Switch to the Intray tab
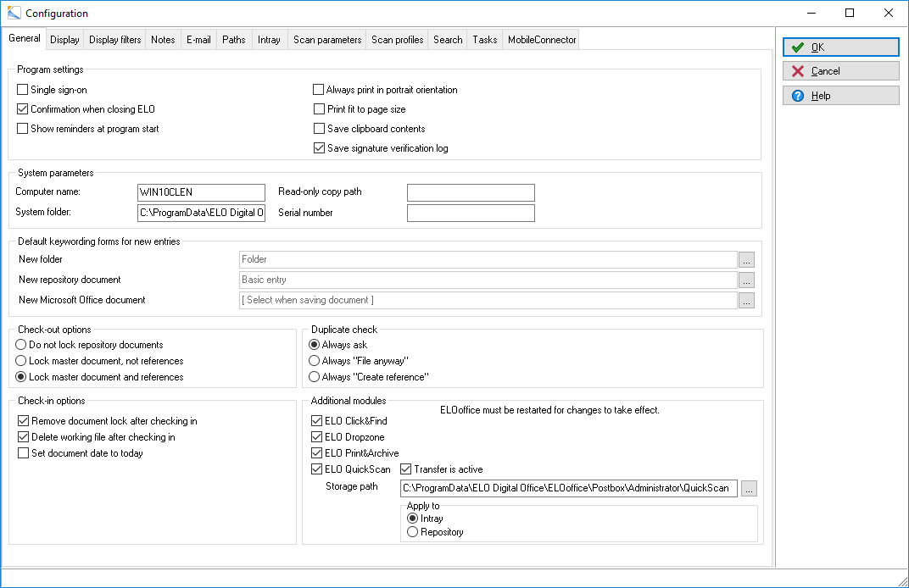 269,39
